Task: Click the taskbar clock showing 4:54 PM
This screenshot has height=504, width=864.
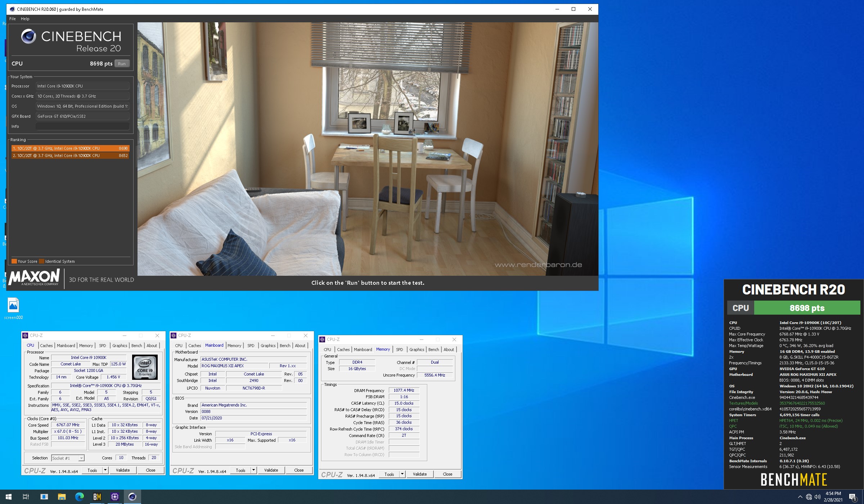Action: (x=833, y=497)
